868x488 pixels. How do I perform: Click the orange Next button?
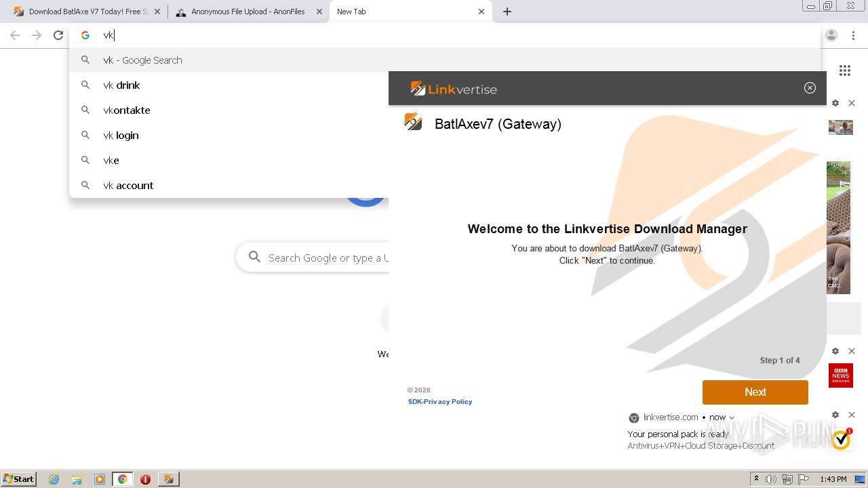pyautogui.click(x=755, y=392)
